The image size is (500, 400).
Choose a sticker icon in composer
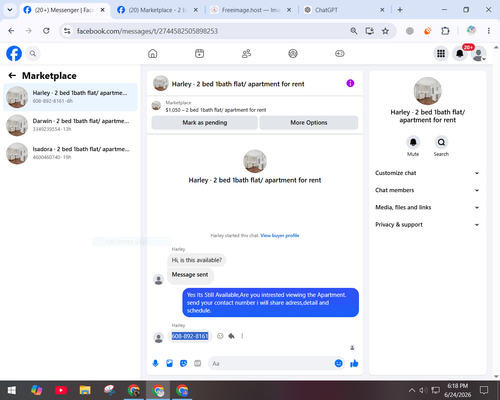point(183,363)
